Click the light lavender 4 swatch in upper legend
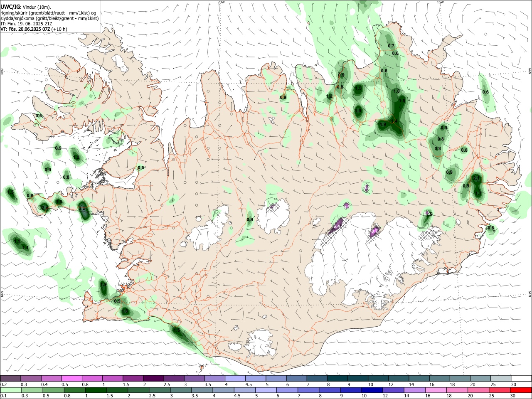Screen dimensions: 532x399 tap(236, 378)
